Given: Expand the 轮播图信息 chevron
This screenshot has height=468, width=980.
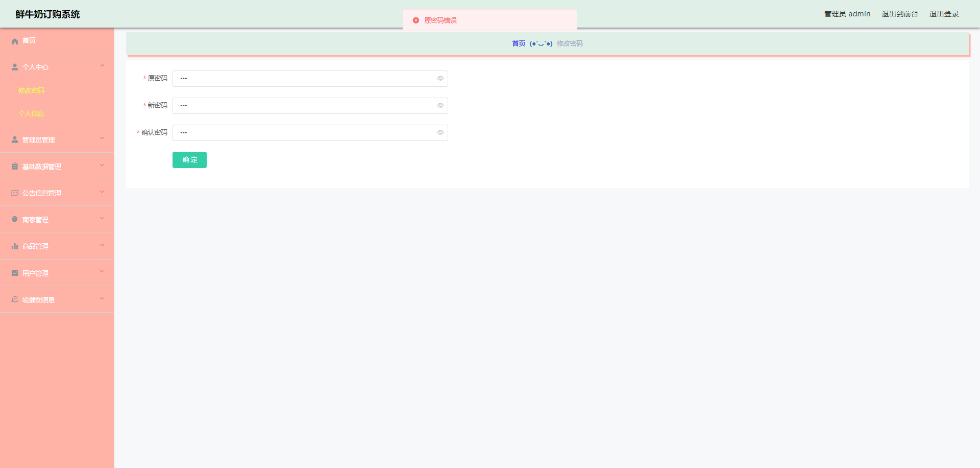Looking at the screenshot, I should [102, 298].
